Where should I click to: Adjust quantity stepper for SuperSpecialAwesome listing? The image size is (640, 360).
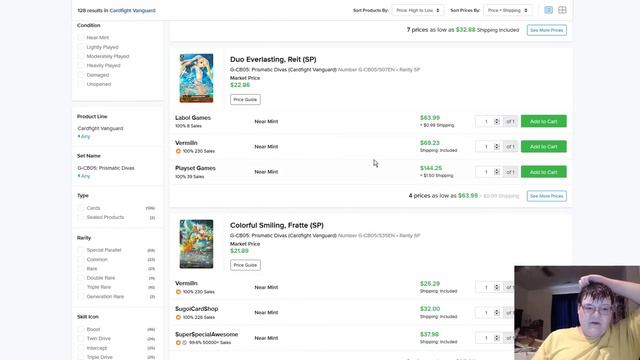click(497, 338)
